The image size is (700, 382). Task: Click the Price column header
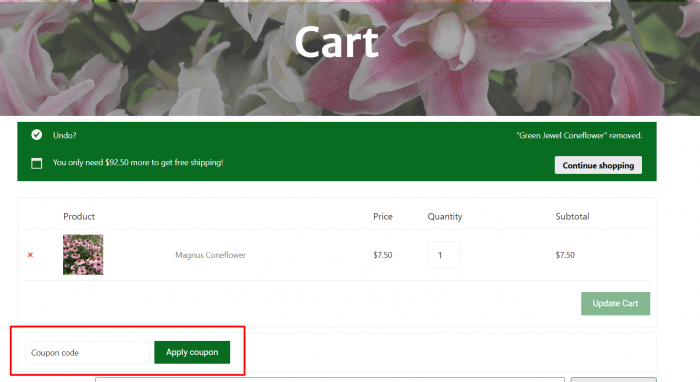pos(383,216)
